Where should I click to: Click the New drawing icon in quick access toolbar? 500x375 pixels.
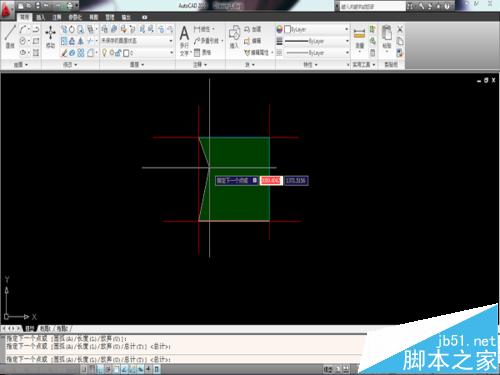(21, 6)
